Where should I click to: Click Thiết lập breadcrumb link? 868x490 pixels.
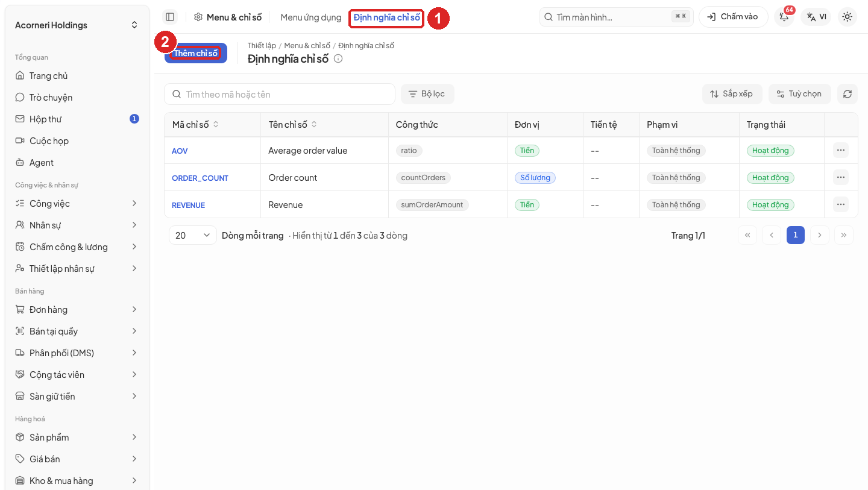(x=262, y=46)
